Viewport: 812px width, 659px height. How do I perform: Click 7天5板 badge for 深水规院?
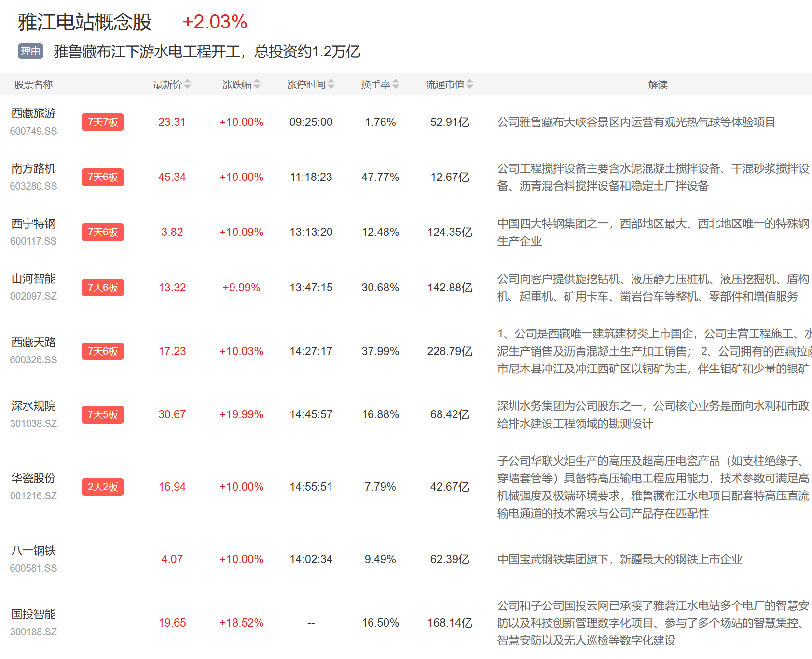pyautogui.click(x=102, y=414)
